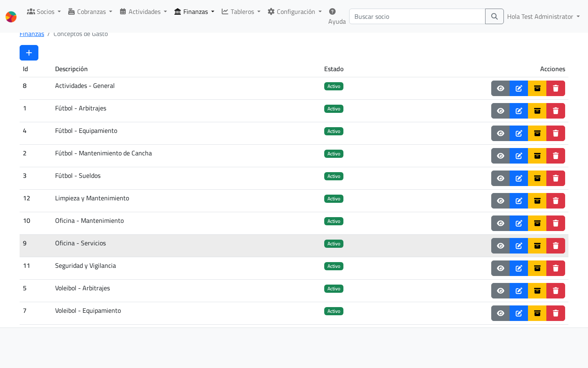Open the Configuración dropdown
This screenshot has width=588, height=368.
(x=294, y=11)
